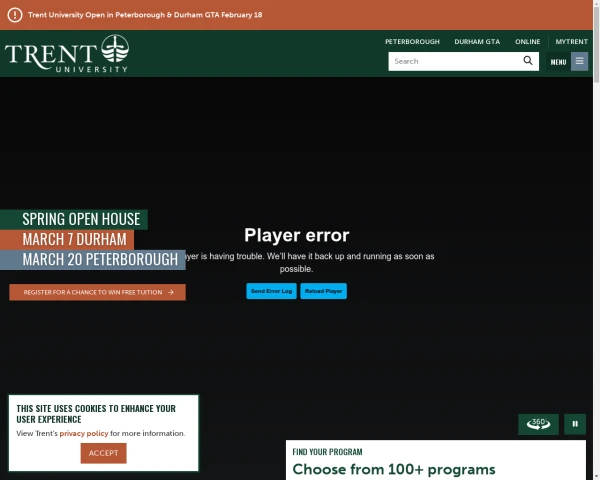Viewport: 600px width, 480px height.
Task: Click the Send Error Log button
Action: click(x=271, y=291)
